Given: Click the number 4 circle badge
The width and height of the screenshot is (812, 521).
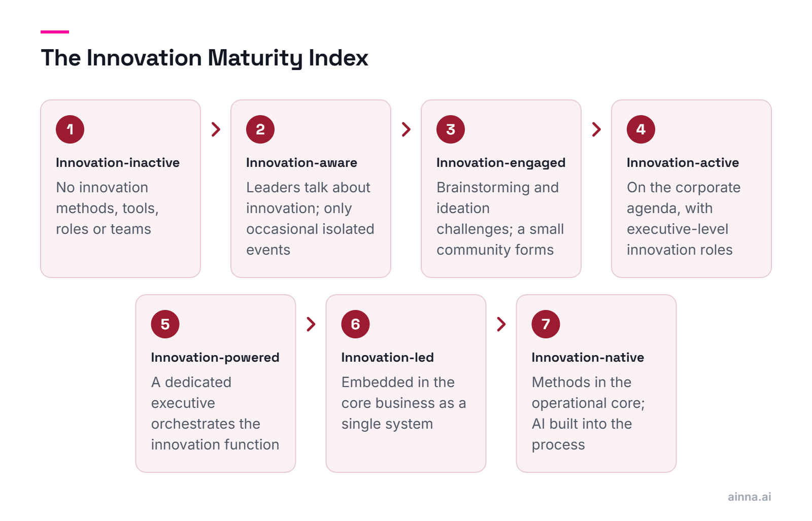Looking at the screenshot, I should pos(641,129).
